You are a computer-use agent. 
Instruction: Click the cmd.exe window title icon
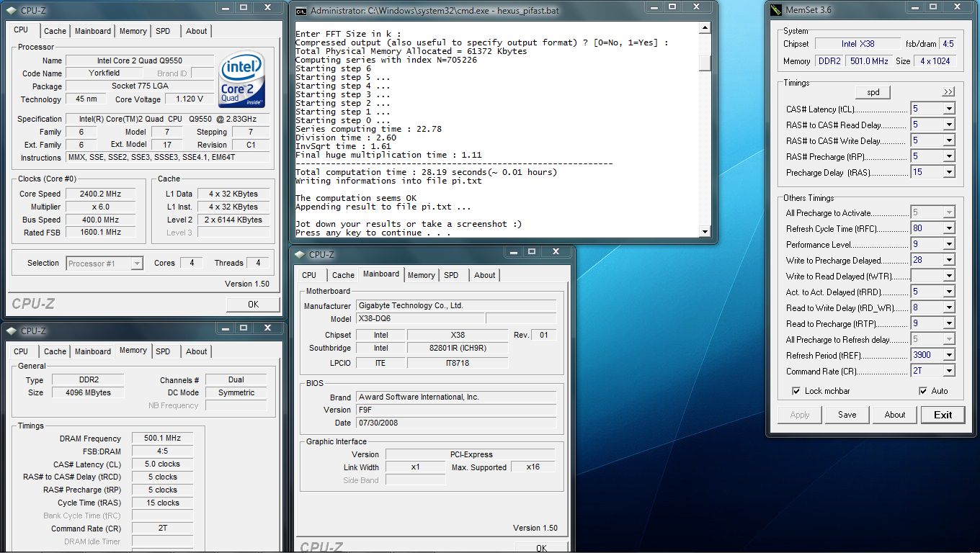[x=301, y=11]
